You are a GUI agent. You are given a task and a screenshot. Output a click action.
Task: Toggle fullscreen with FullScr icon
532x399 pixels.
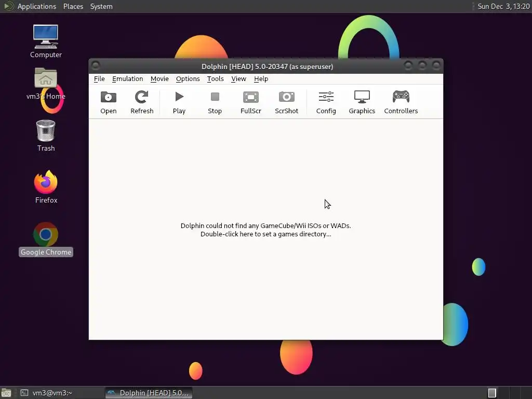pyautogui.click(x=251, y=102)
